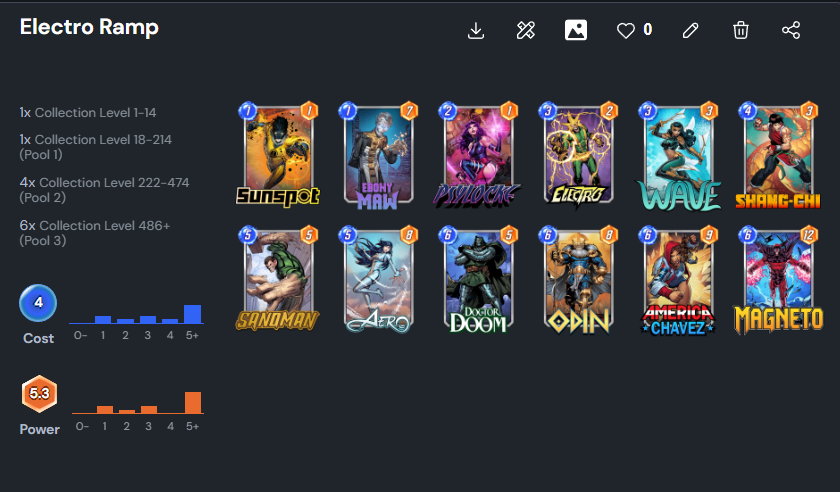
Task: Click the blue Cost average badge
Action: (38, 303)
